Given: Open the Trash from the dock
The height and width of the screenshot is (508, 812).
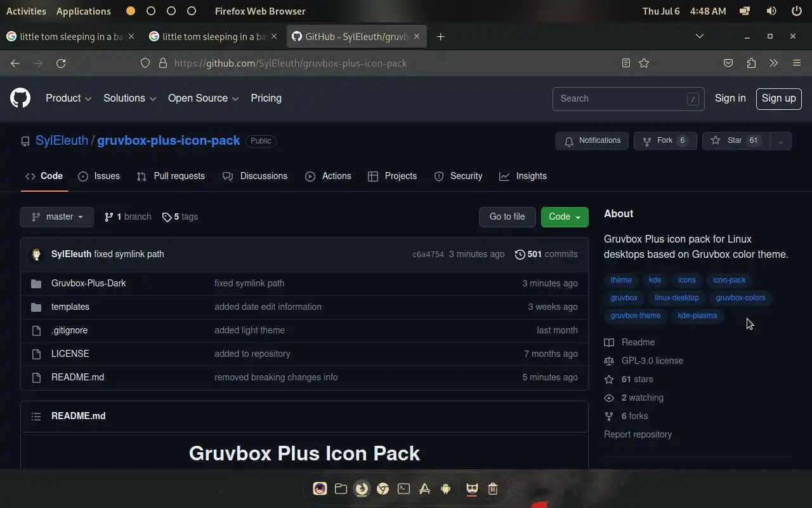Looking at the screenshot, I should tap(493, 488).
